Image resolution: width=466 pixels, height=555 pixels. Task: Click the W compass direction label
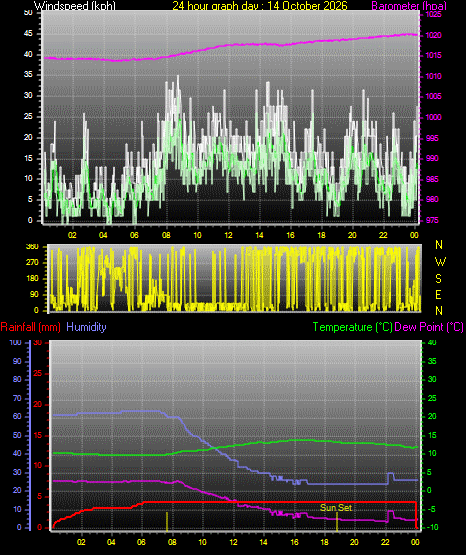[440, 262]
